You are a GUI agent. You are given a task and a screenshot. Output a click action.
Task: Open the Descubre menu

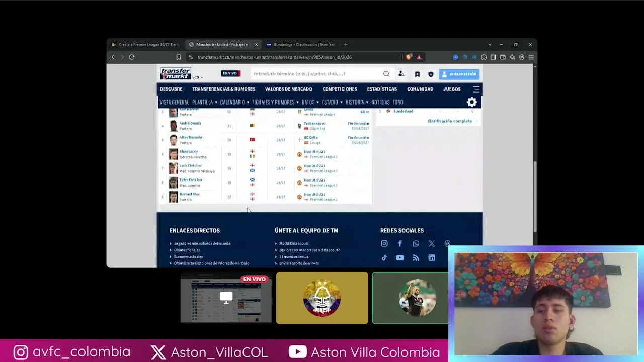171,89
